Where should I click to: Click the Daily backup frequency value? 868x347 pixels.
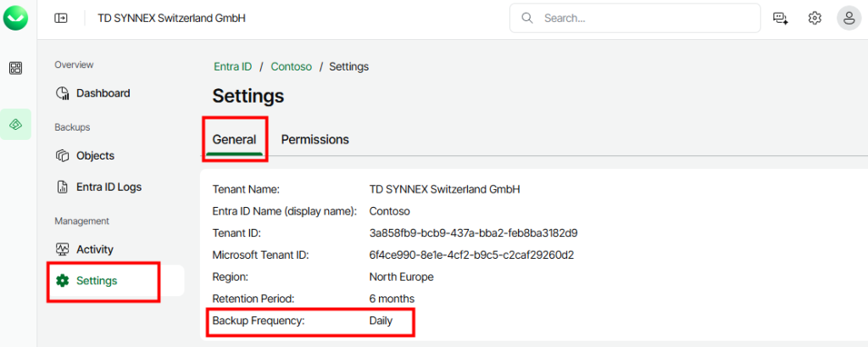pos(381,321)
